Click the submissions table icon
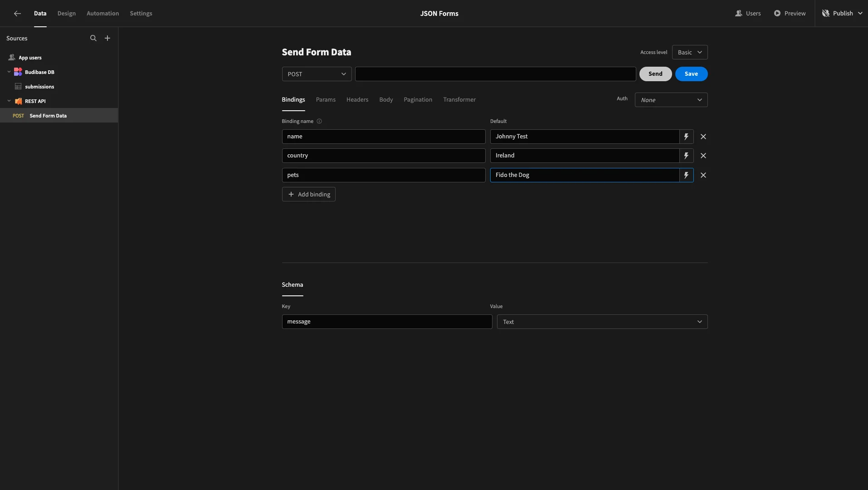This screenshot has width=868, height=490. [18, 86]
